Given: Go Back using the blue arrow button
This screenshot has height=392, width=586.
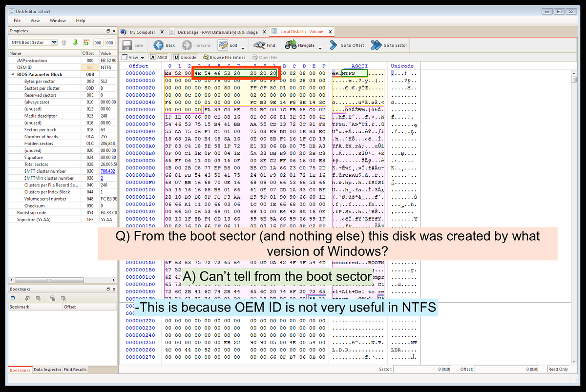Looking at the screenshot, I should (x=165, y=45).
